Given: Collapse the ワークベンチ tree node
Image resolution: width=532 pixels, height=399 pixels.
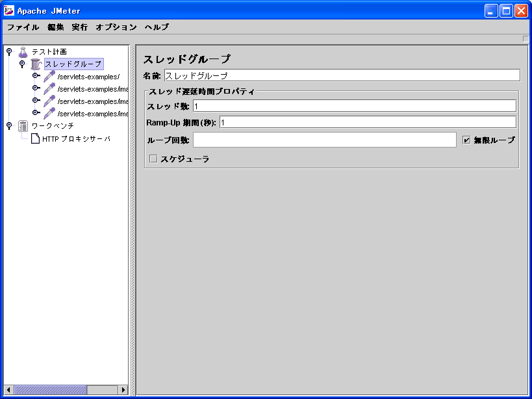Looking at the screenshot, I should (x=9, y=125).
